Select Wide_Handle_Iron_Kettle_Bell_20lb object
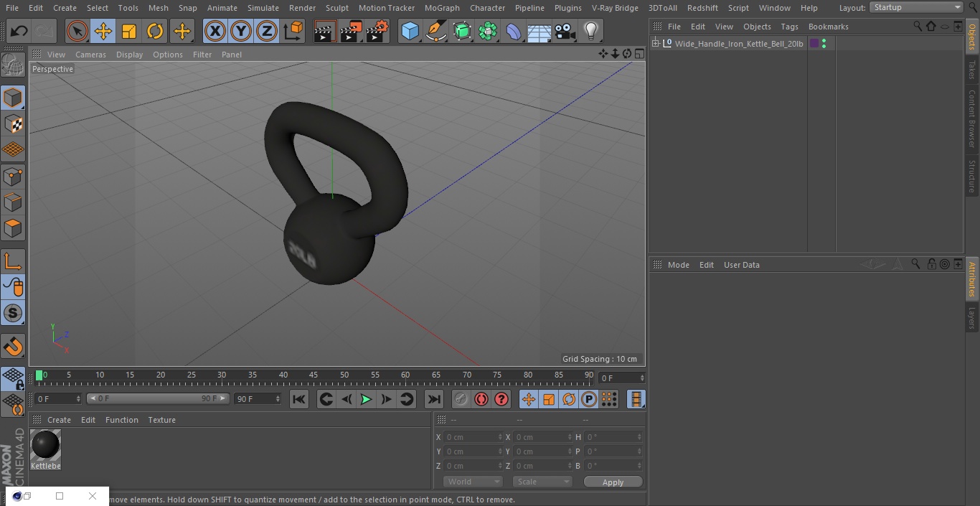This screenshot has height=506, width=980. coord(739,44)
